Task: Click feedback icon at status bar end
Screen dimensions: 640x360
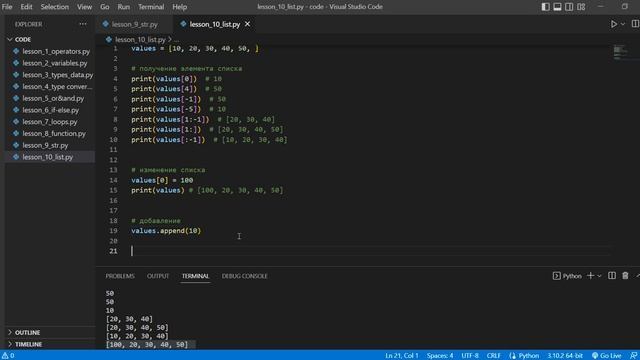Action: [x=633, y=356]
